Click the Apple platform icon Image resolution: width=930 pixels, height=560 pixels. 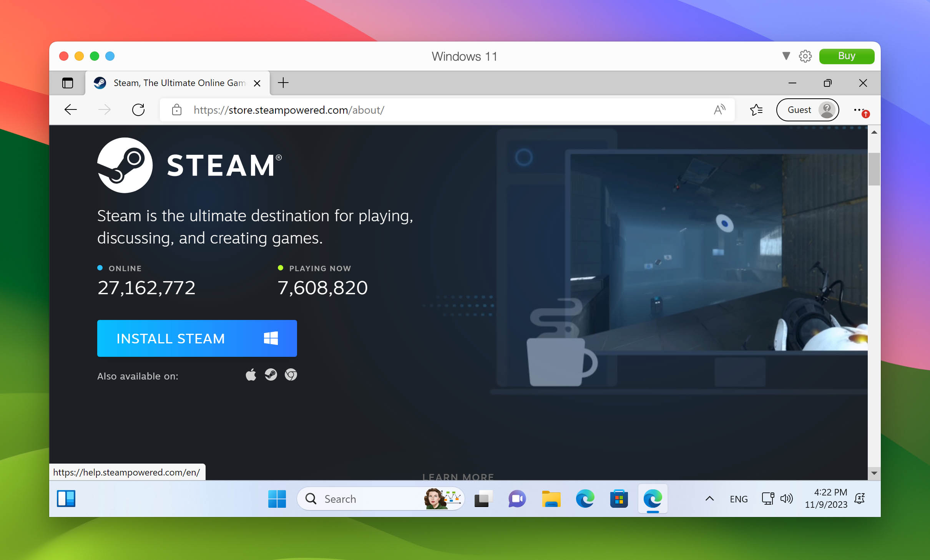(x=250, y=374)
